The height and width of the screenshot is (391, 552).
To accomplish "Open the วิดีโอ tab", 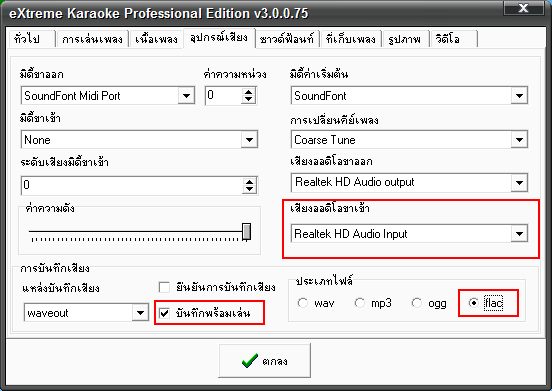I will click(x=453, y=38).
